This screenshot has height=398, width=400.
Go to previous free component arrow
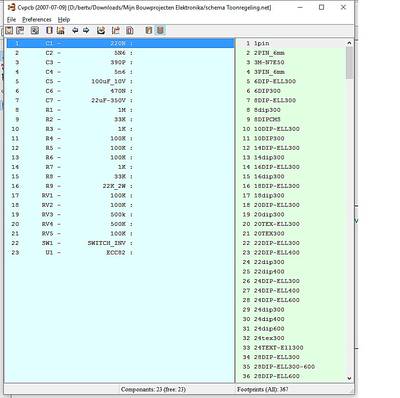click(75, 31)
